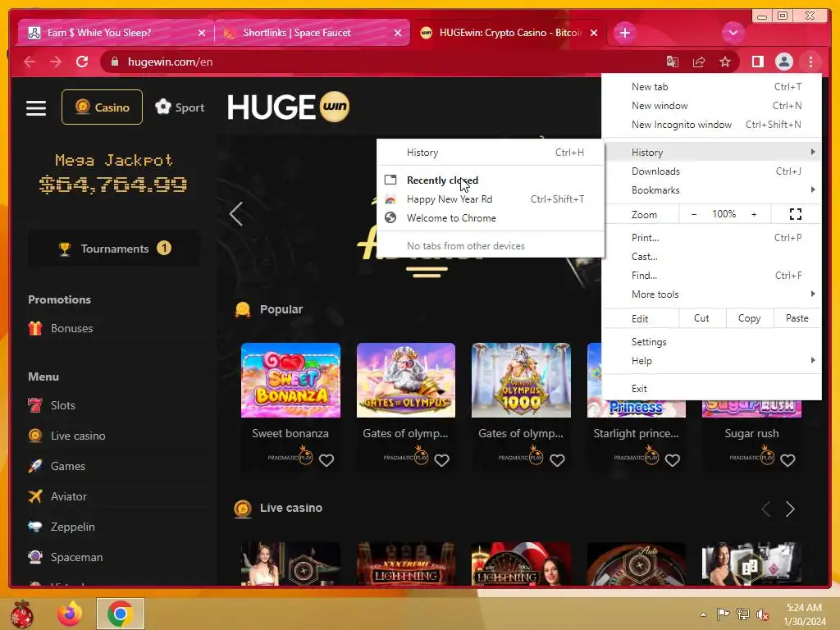The image size is (840, 630).
Task: Select New window menu entry
Action: [711, 106]
